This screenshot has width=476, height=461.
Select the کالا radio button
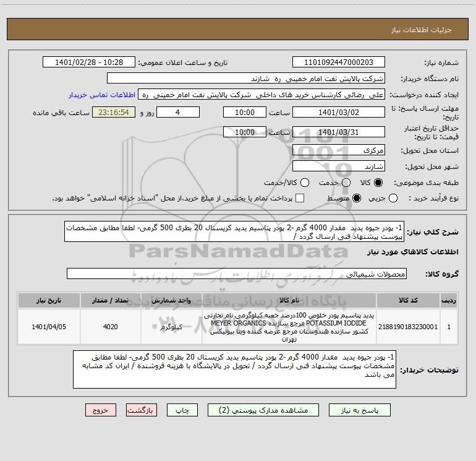(378, 183)
